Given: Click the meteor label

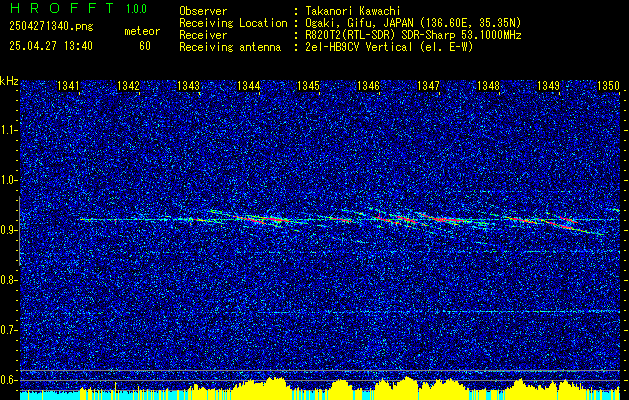Looking at the screenshot, I should pos(142,31).
